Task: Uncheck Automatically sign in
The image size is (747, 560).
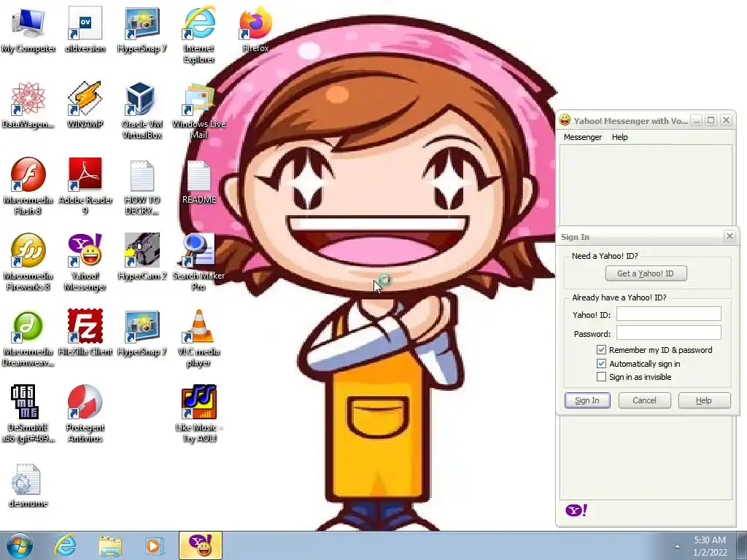Action: click(601, 364)
